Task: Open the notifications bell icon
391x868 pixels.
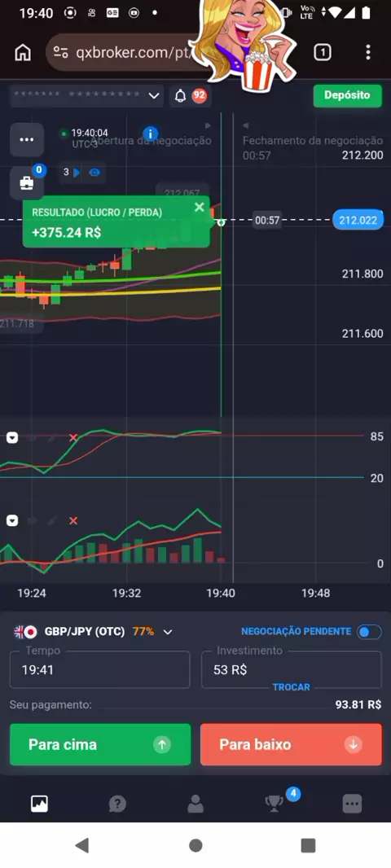Action: (180, 96)
